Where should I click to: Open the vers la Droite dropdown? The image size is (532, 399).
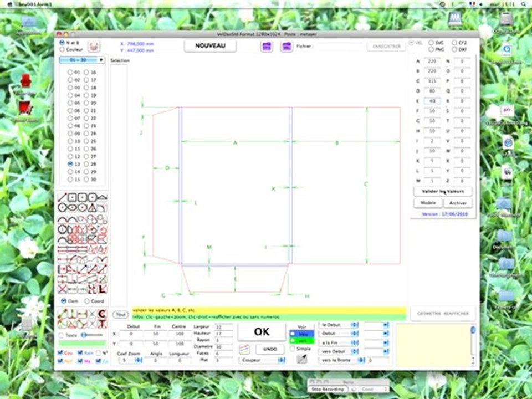coord(342,360)
